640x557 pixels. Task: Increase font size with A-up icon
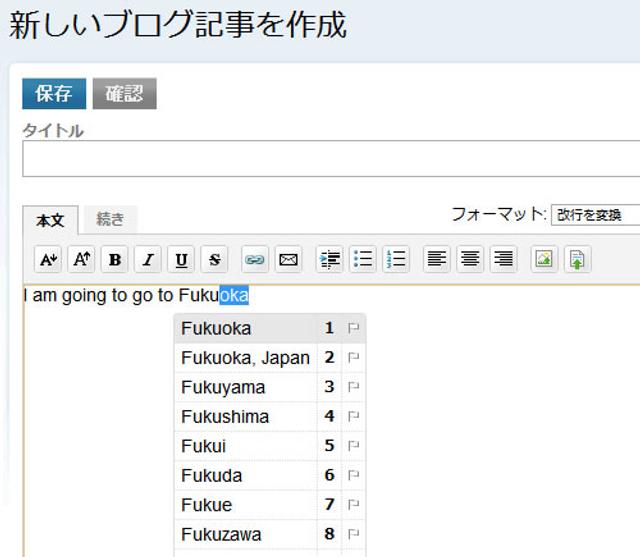pos(82,259)
